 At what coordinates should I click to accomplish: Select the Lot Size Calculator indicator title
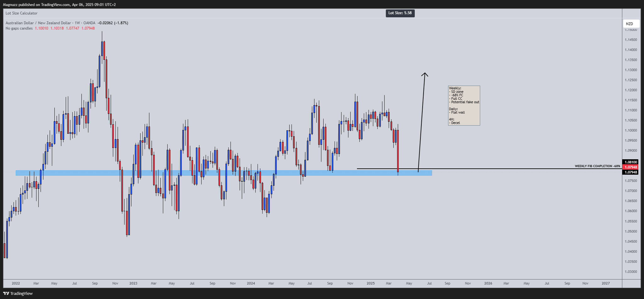(21, 13)
